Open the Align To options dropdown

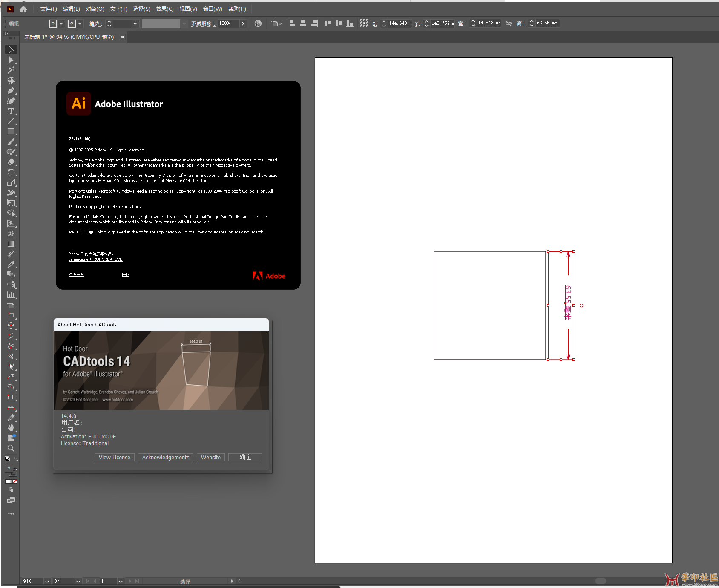(277, 24)
